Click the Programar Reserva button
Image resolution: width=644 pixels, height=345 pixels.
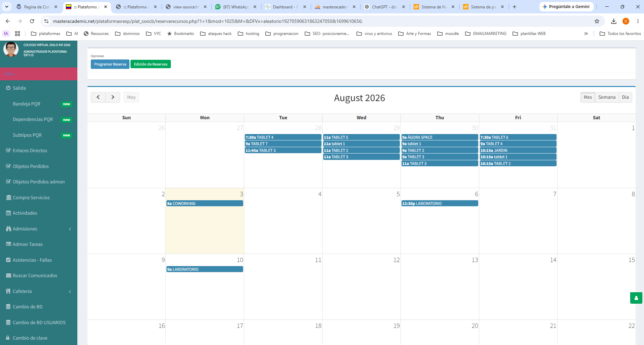coord(110,64)
